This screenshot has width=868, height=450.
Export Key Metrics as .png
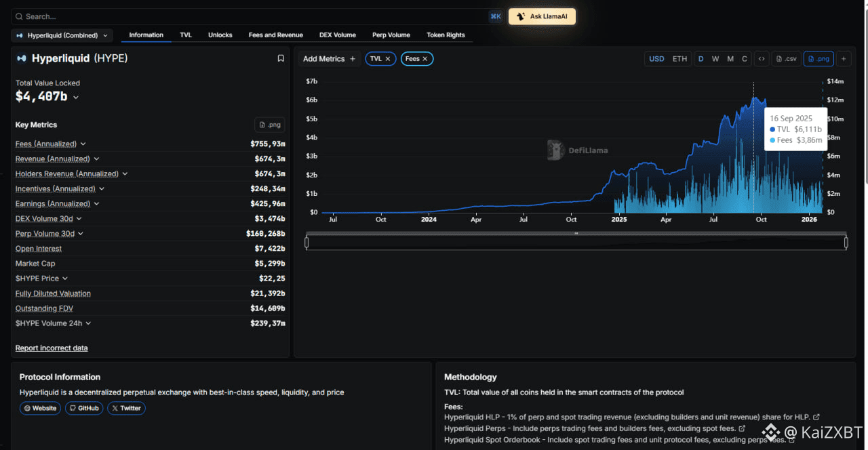click(x=270, y=125)
